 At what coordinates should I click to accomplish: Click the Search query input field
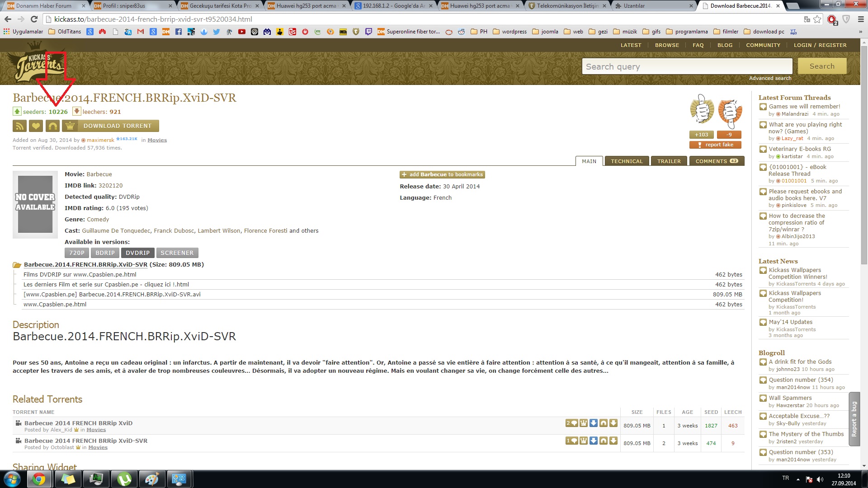[x=687, y=66]
